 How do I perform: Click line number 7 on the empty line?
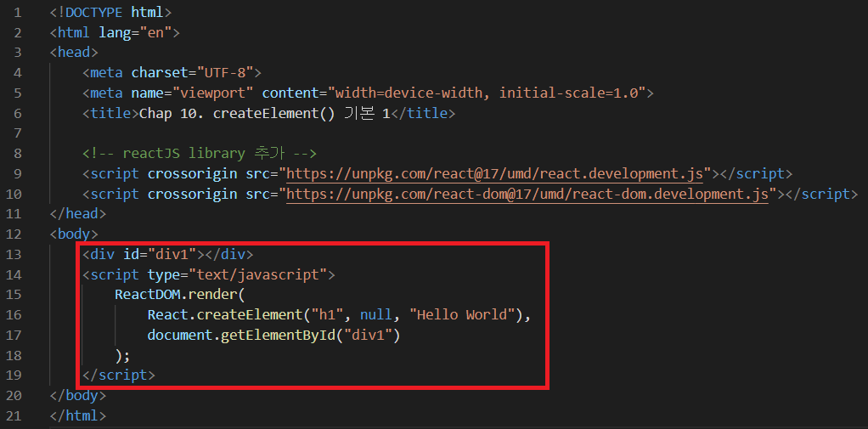coord(19,133)
